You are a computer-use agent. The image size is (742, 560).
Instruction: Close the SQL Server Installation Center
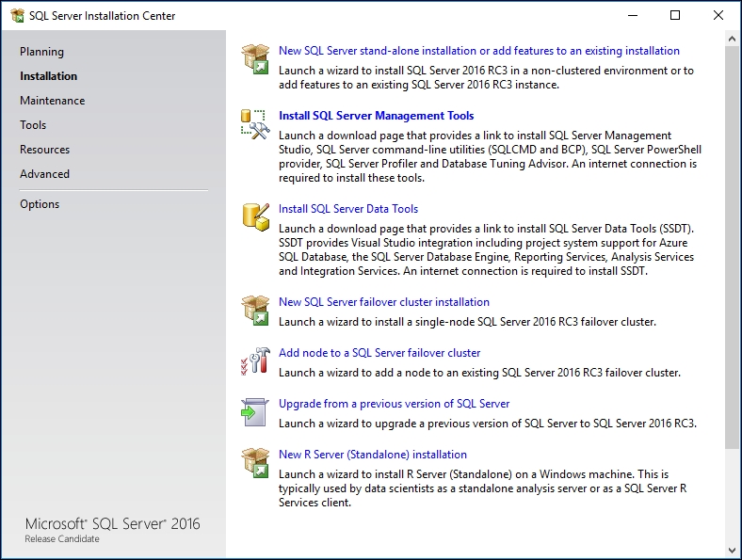718,16
